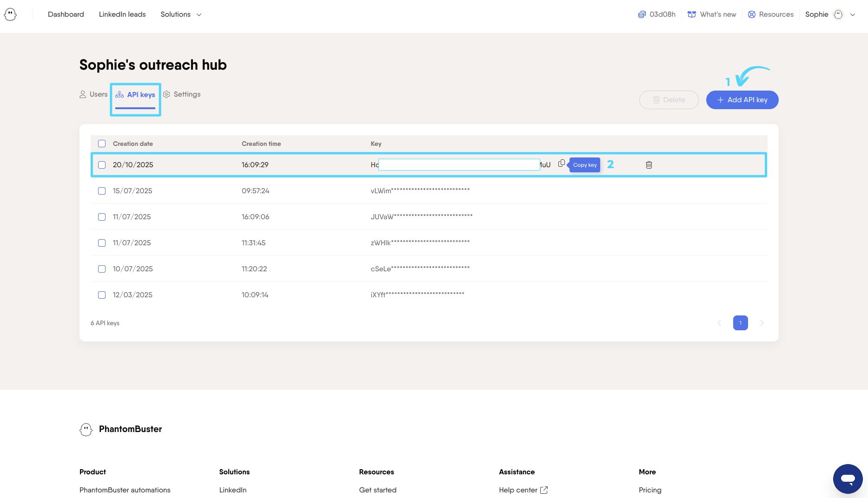Image resolution: width=868 pixels, height=498 pixels.
Task: Go to previous page arrow in pagination
Action: (719, 323)
